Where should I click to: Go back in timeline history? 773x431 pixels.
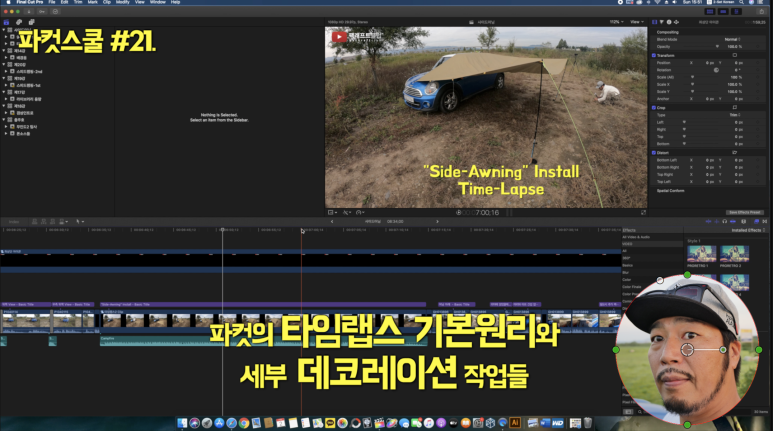coord(332,222)
